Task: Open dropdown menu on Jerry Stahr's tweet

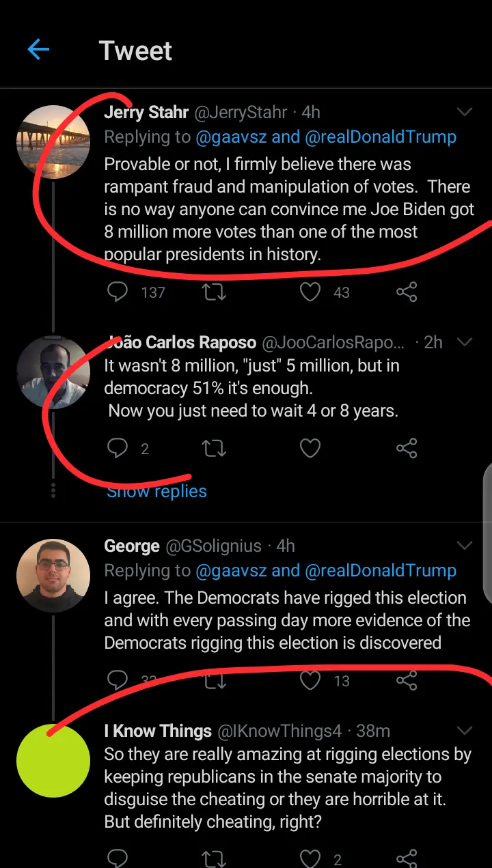Action: pyautogui.click(x=465, y=112)
